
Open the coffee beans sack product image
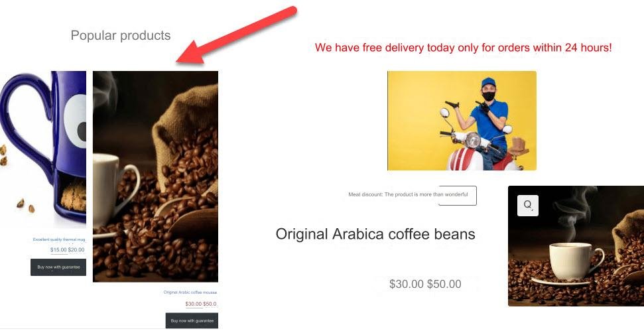click(x=155, y=176)
